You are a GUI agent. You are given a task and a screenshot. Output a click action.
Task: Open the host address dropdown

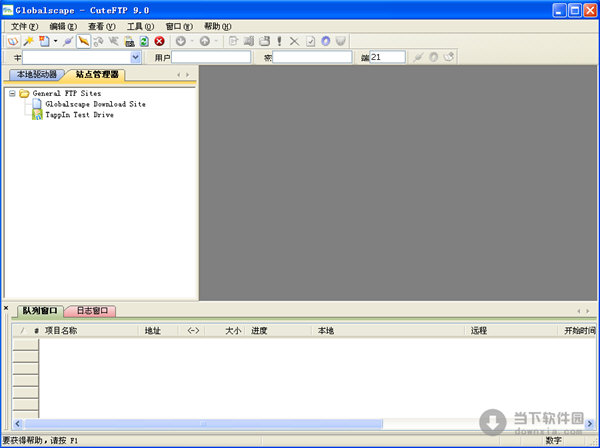click(136, 58)
